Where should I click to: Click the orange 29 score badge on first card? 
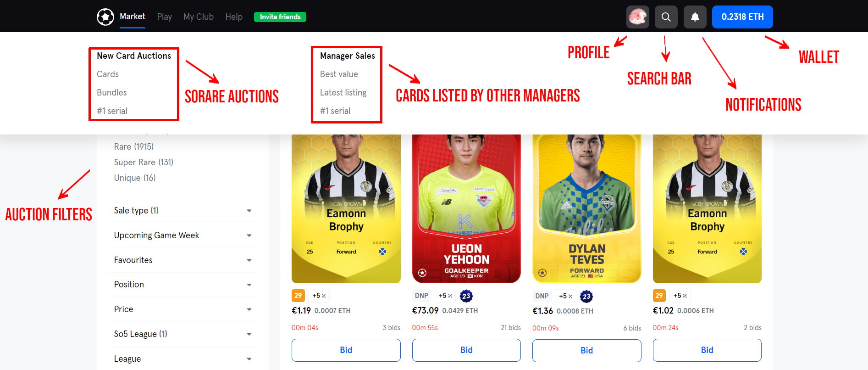(298, 296)
